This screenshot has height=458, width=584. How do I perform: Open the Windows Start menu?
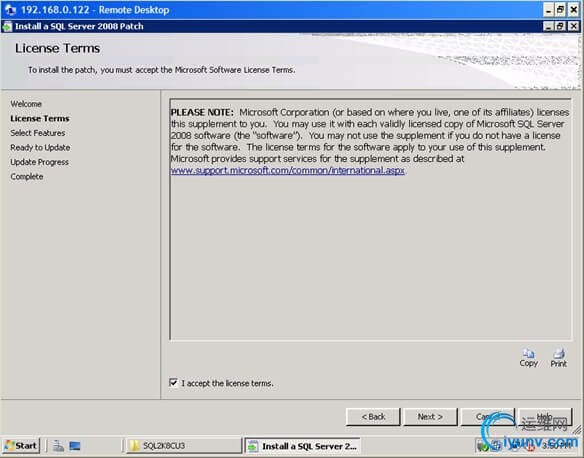coord(21,446)
